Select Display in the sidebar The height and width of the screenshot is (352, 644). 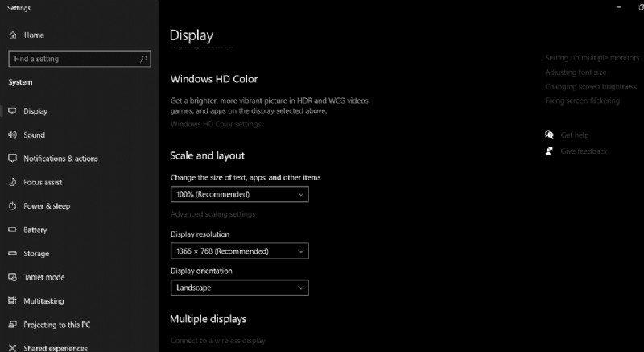35,111
